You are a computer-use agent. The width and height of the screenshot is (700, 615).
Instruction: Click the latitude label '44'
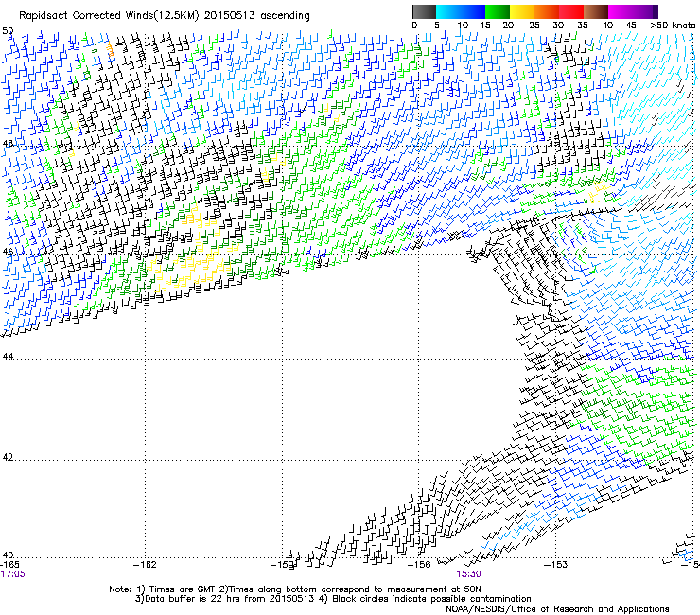click(8, 357)
